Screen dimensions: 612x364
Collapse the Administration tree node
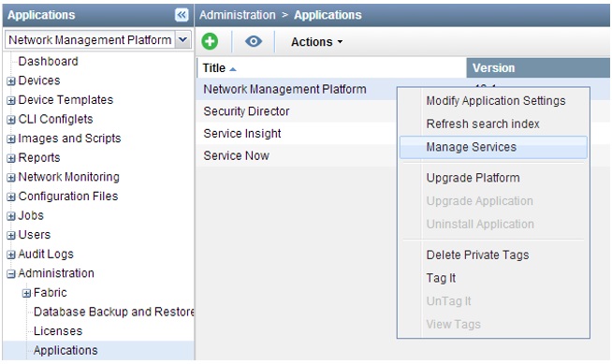pyautogui.click(x=11, y=274)
